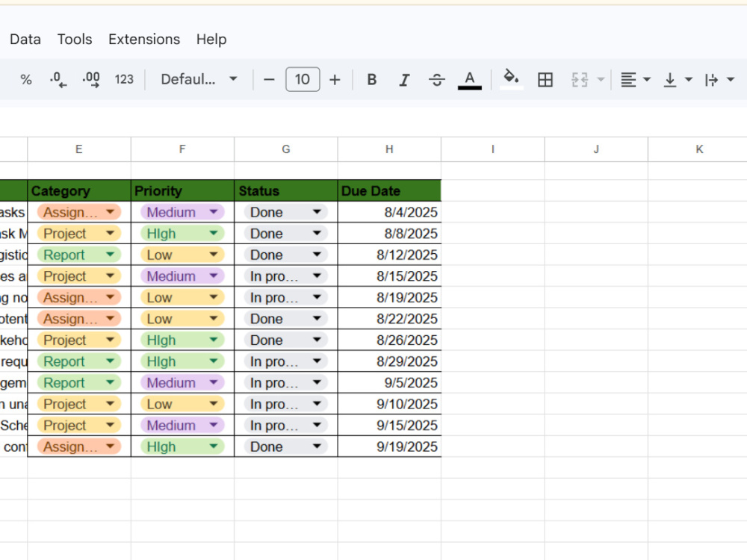Screen dimensions: 747x560
Task: Select due date cell 9/10/2025
Action: [389, 404]
